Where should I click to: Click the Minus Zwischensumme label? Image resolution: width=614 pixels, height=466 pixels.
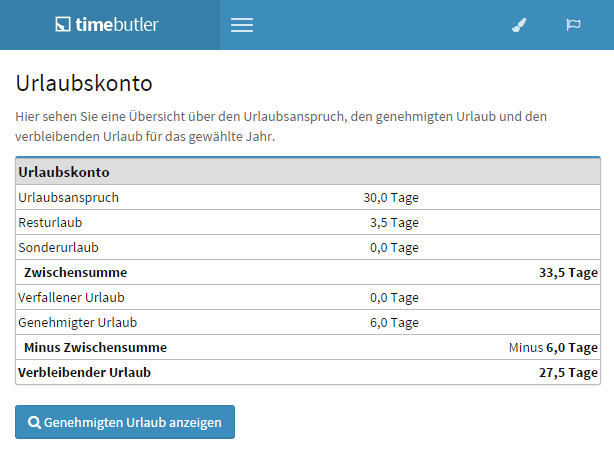click(95, 347)
